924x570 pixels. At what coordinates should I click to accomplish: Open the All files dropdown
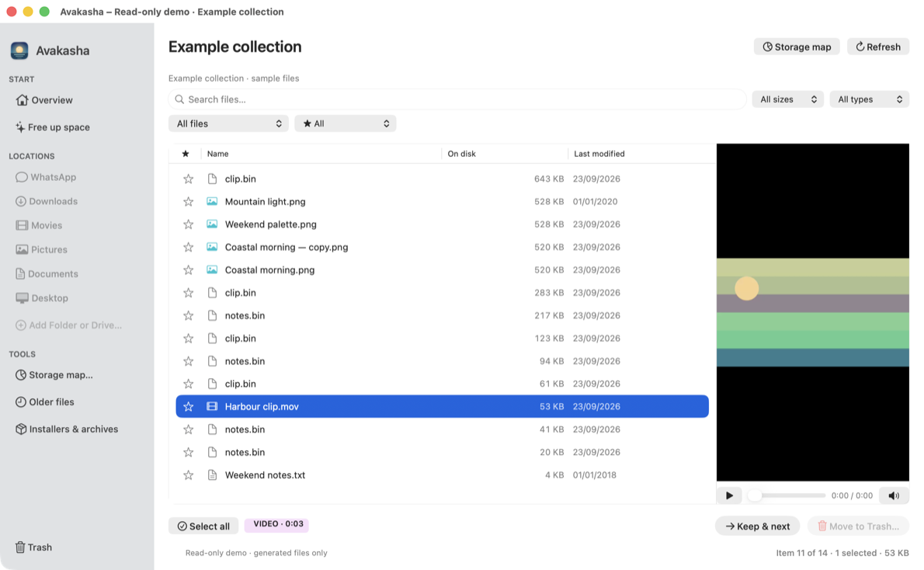click(228, 123)
